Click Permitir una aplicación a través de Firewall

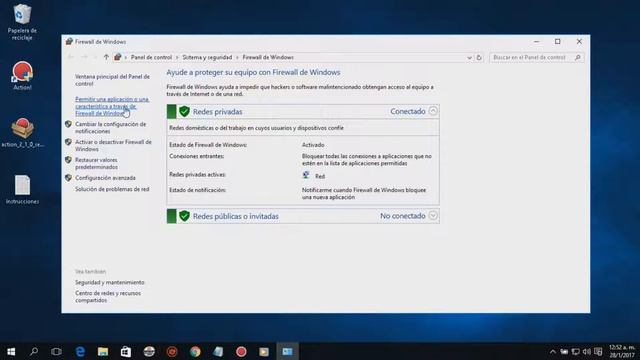click(x=112, y=106)
